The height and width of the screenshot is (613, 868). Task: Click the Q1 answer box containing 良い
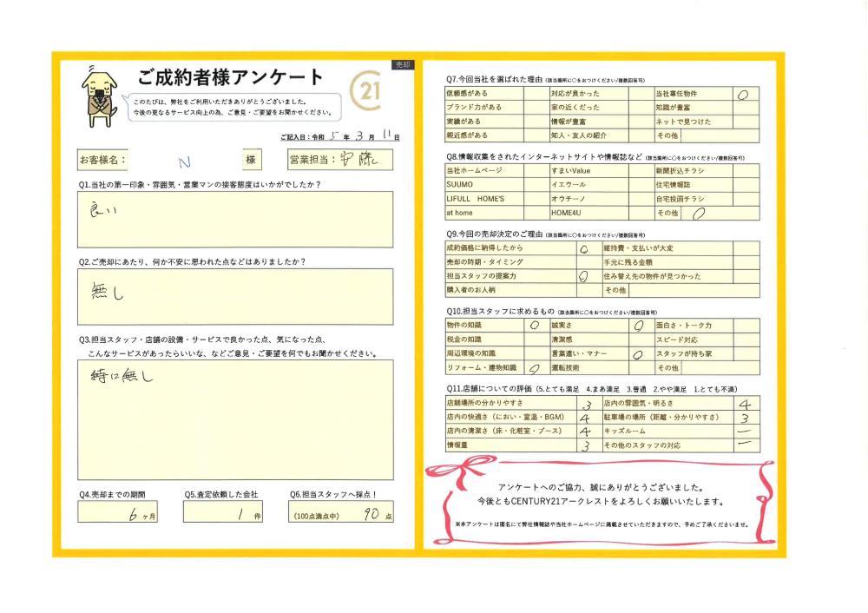pos(235,220)
